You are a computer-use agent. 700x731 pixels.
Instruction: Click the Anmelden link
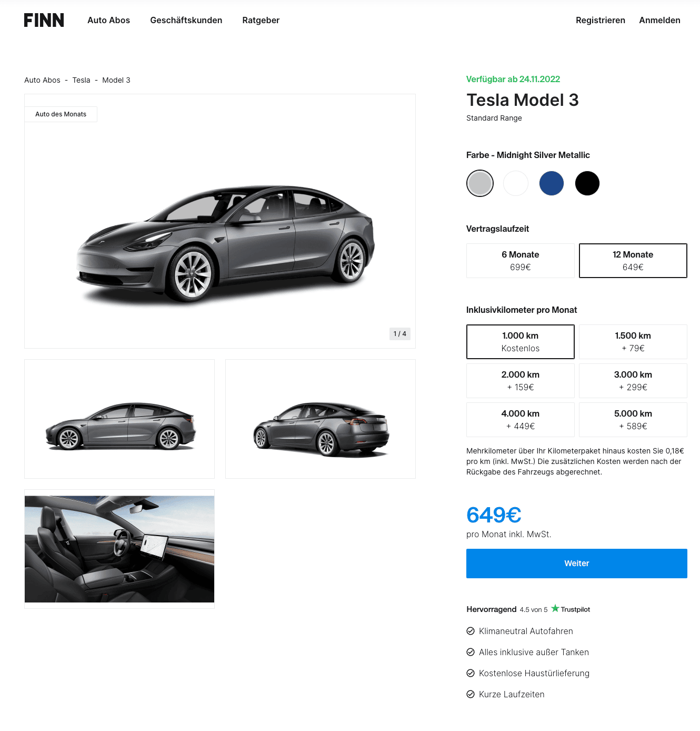[659, 20]
